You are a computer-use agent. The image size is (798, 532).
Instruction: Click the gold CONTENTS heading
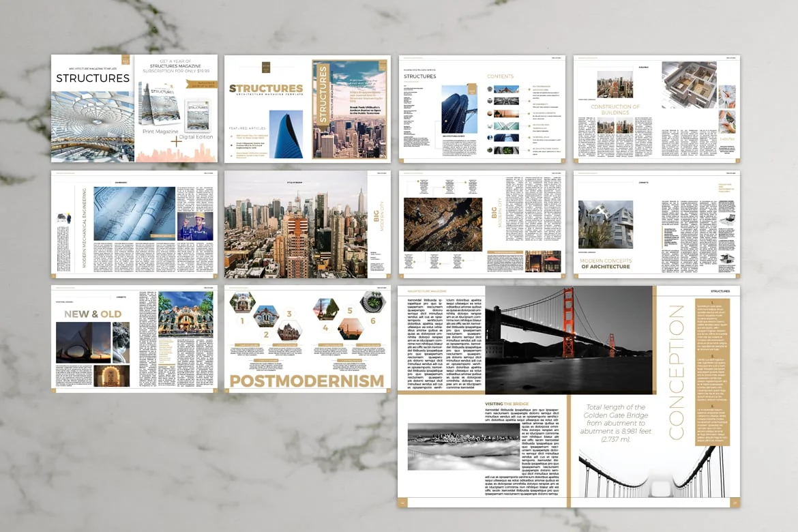click(500, 76)
